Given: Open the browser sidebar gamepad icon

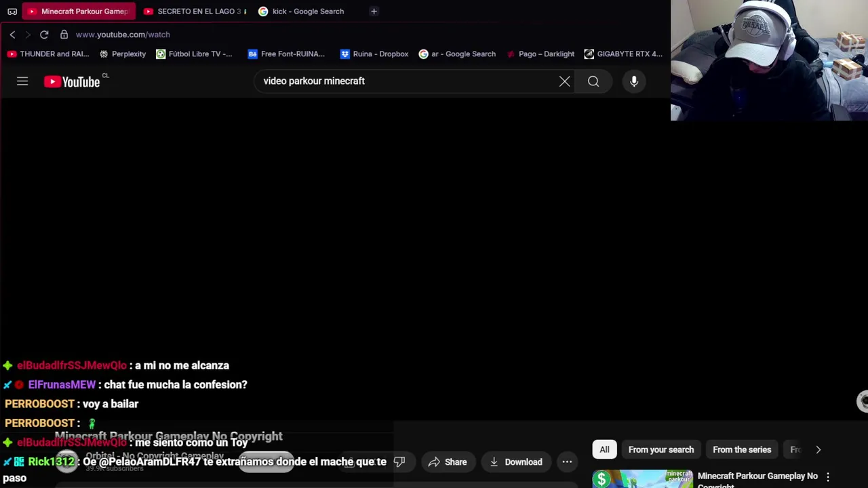Looking at the screenshot, I should [x=12, y=12].
